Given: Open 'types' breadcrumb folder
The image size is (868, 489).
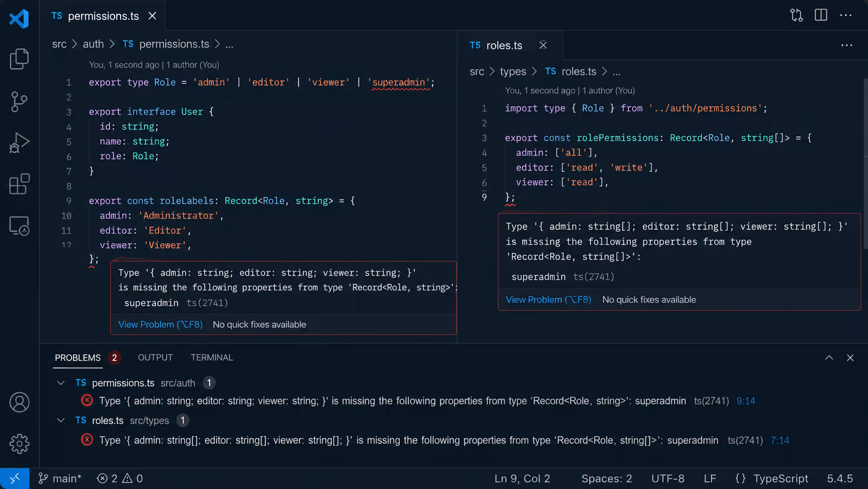Looking at the screenshot, I should [x=513, y=72].
